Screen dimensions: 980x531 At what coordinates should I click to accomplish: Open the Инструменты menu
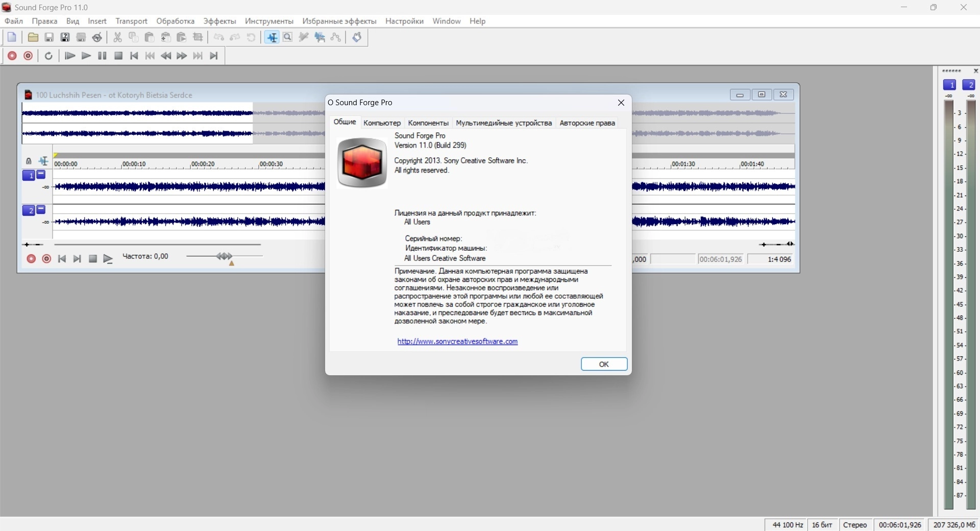pyautogui.click(x=269, y=21)
